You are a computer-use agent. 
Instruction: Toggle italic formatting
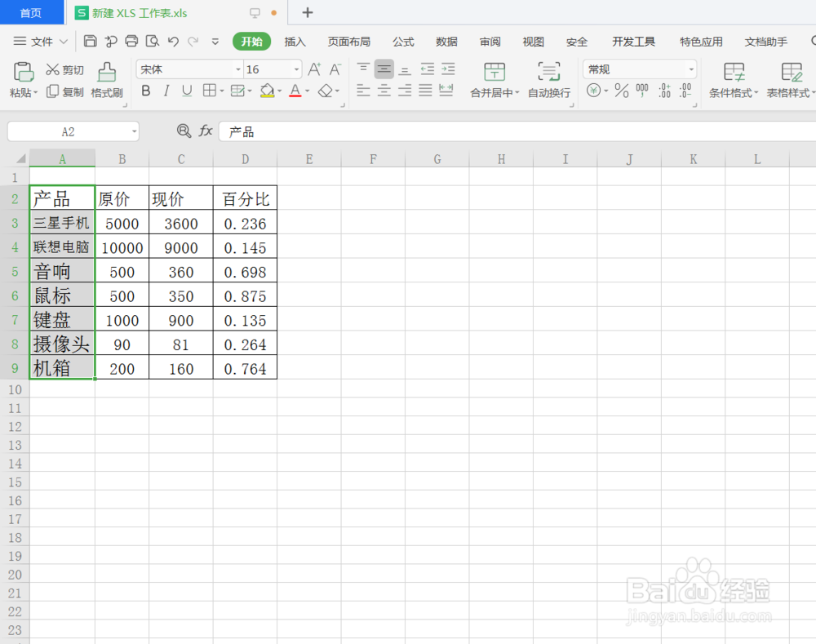point(166,91)
